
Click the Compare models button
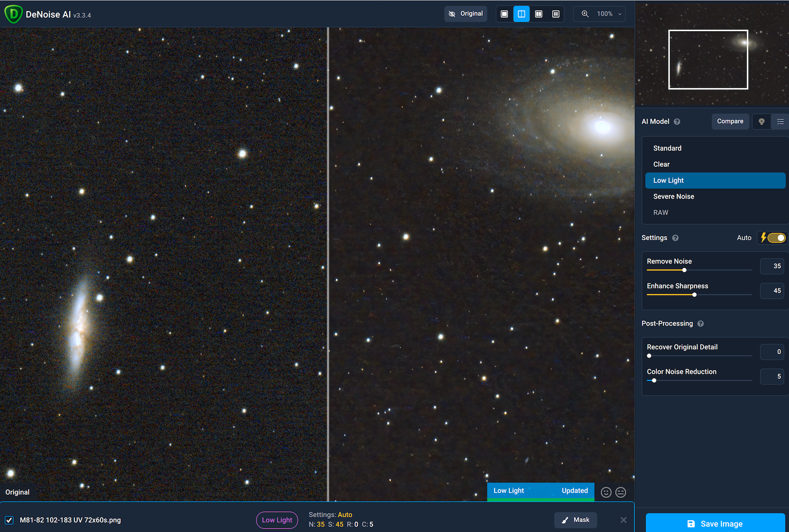pyautogui.click(x=730, y=121)
